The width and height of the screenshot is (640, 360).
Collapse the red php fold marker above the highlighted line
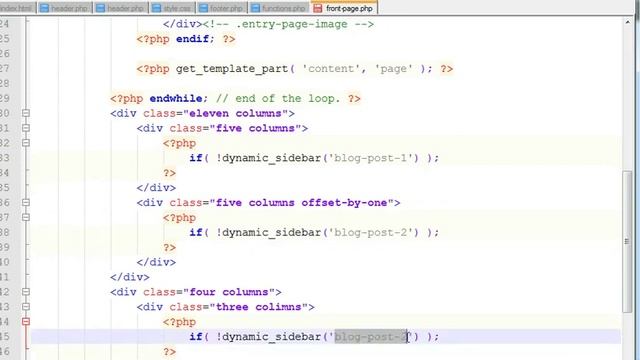[x=26, y=322]
